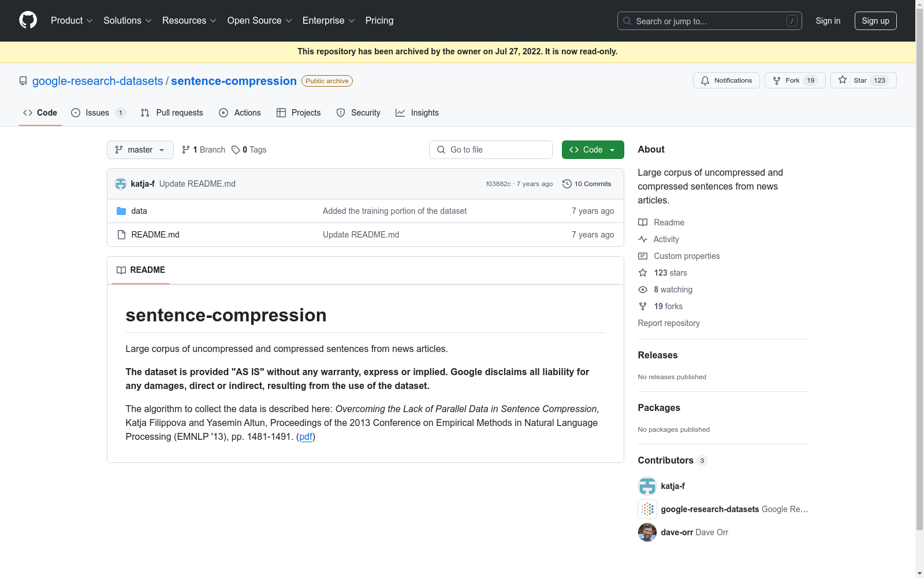Expand the Solutions menu
924x578 pixels.
click(128, 21)
